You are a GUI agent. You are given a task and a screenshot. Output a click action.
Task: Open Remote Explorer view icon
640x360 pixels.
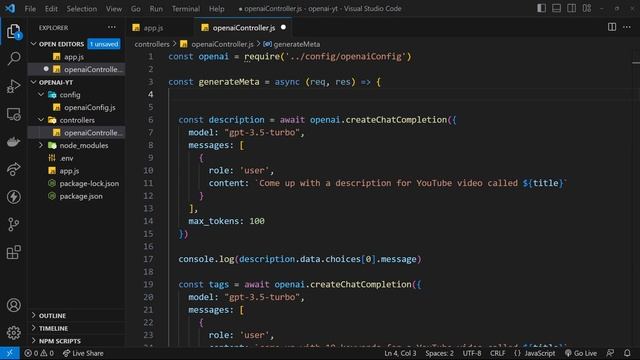pos(13,114)
